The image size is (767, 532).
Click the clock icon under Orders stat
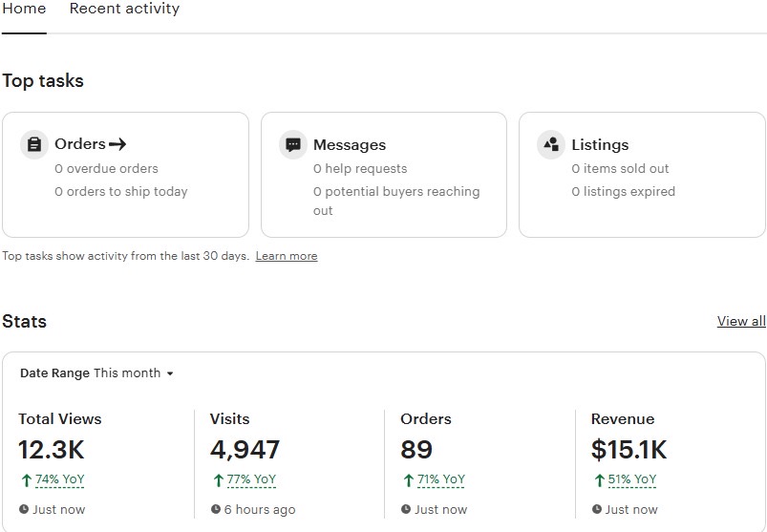click(406, 509)
